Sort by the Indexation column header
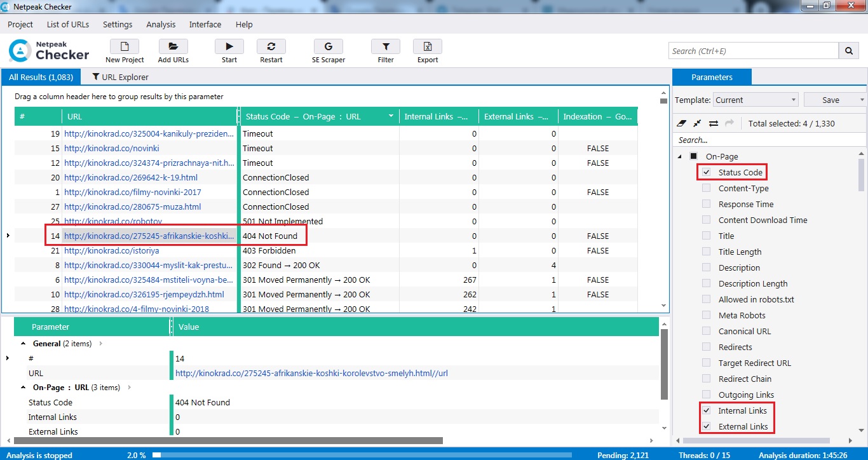Image resolution: width=868 pixels, height=460 pixels. click(598, 116)
